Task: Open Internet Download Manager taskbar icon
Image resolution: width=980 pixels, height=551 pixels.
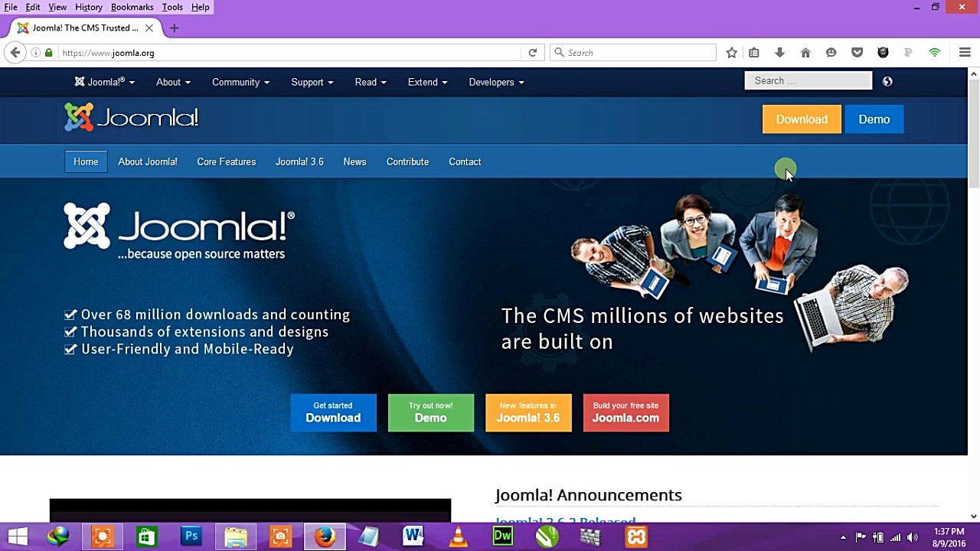Action: (x=57, y=536)
